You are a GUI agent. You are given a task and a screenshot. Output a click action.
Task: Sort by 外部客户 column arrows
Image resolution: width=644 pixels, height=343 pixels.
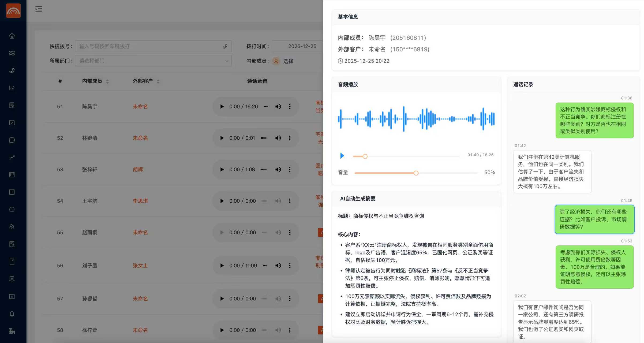coord(158,81)
